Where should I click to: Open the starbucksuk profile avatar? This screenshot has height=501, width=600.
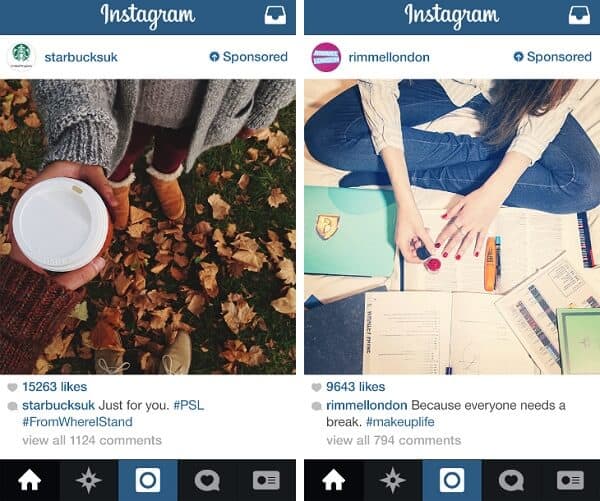click(x=21, y=57)
